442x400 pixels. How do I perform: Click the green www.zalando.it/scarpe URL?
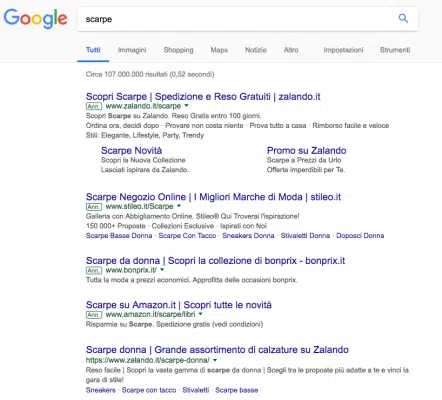click(x=143, y=106)
